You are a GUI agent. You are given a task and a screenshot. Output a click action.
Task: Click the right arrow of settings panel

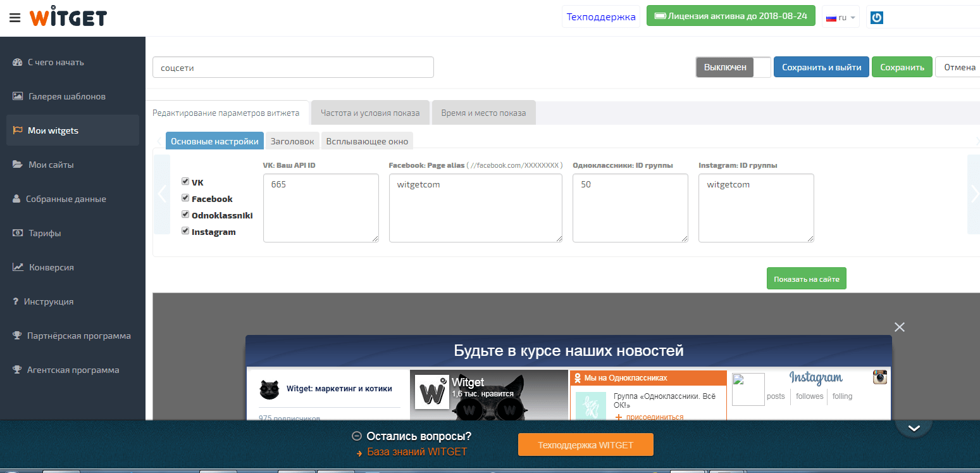[x=974, y=194]
